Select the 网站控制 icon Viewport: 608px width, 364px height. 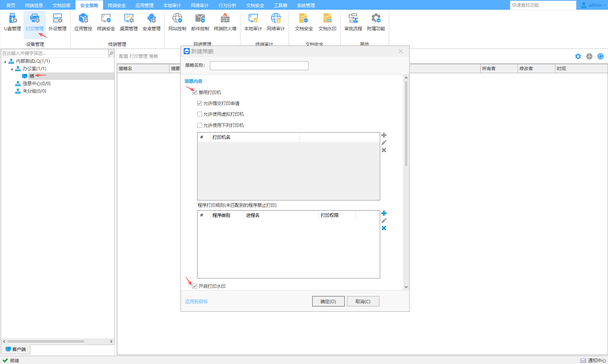pyautogui.click(x=177, y=22)
